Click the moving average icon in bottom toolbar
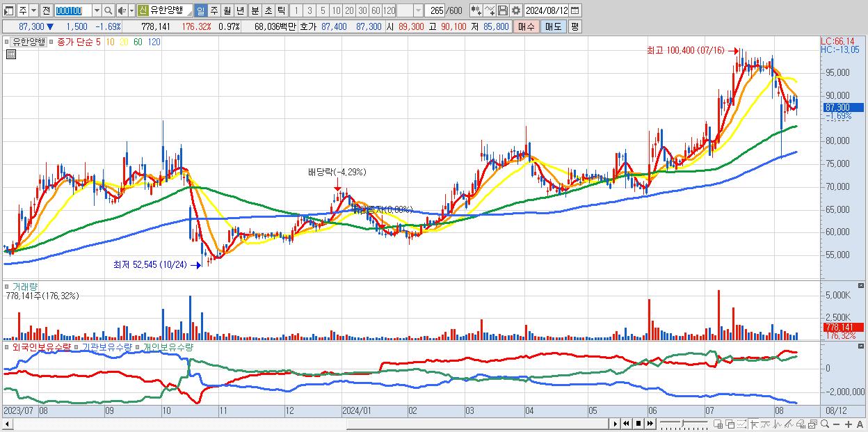The image size is (868, 432). click(x=766, y=424)
